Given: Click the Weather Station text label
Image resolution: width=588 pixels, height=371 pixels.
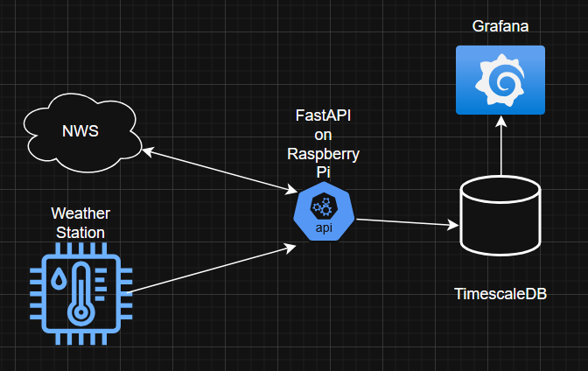Looking at the screenshot, I should click(x=80, y=223).
